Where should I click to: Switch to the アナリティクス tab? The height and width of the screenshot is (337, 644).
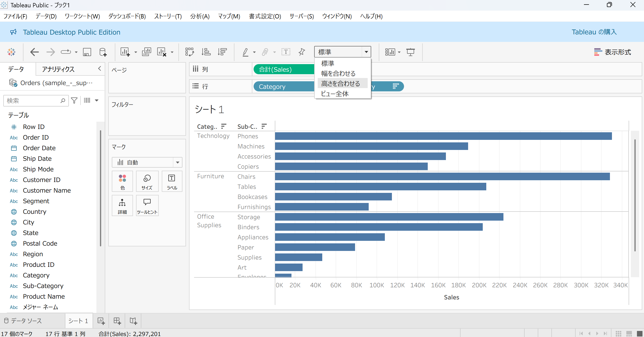[58, 69]
